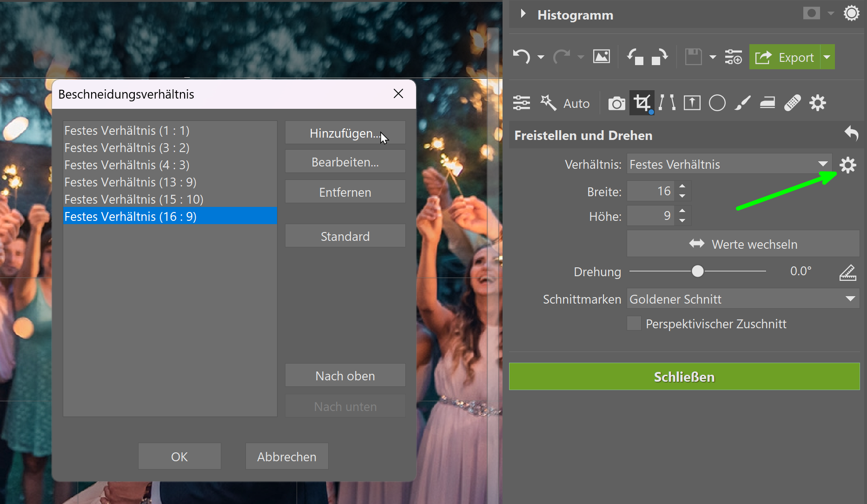Click the Drehung 0.0° value

coord(801,271)
